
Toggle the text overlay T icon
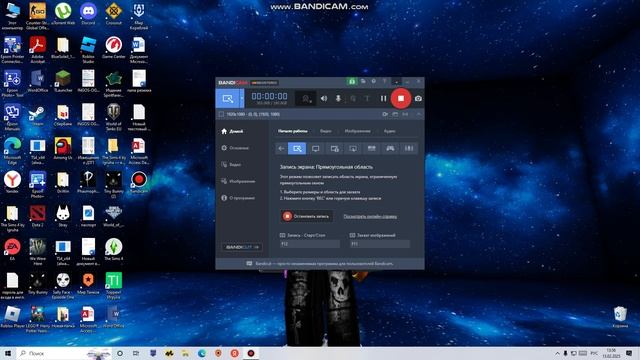pos(367,98)
